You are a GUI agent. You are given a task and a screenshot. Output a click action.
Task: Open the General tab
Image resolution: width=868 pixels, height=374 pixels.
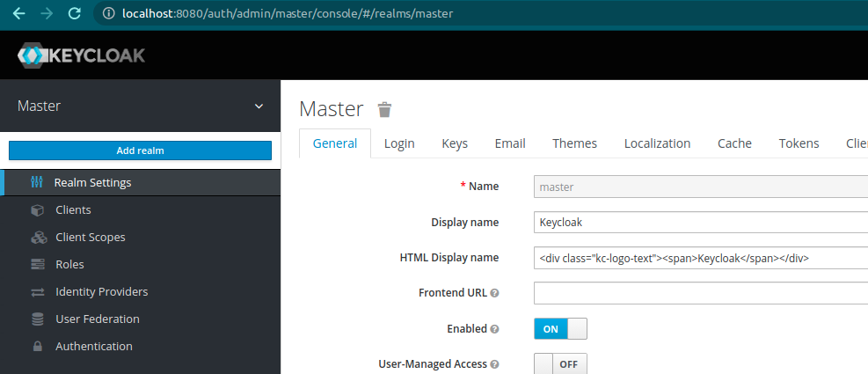(x=335, y=143)
